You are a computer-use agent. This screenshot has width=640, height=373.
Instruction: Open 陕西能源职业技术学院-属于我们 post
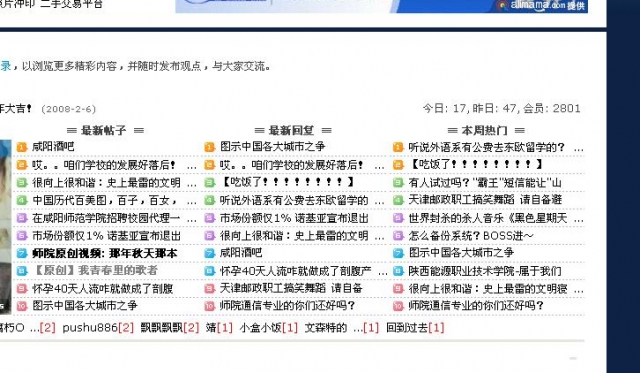tap(485, 271)
